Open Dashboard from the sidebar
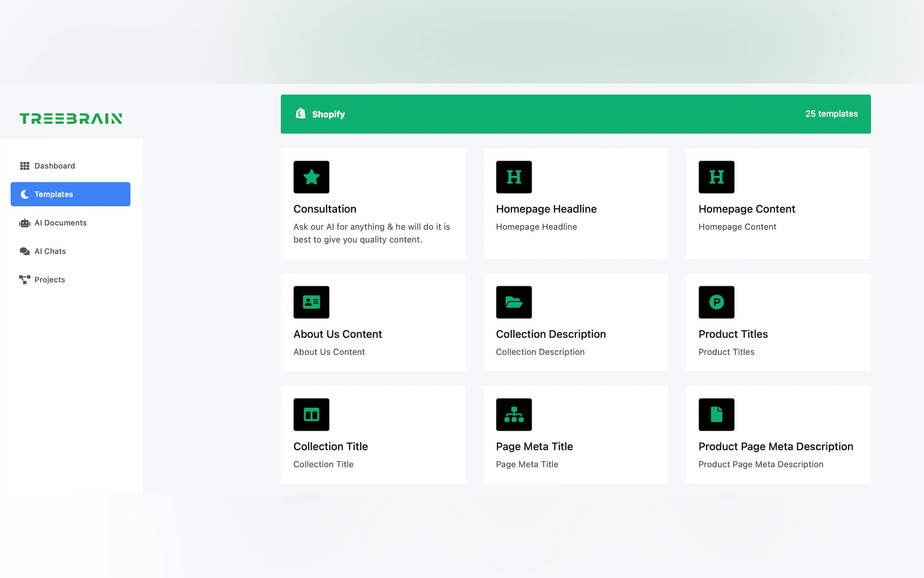Viewport: 924px width, 578px height. 54,166
